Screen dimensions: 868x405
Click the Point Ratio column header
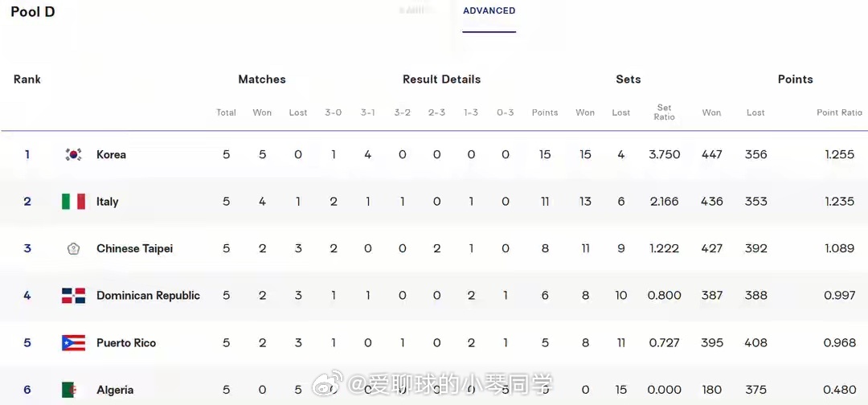pyautogui.click(x=839, y=112)
